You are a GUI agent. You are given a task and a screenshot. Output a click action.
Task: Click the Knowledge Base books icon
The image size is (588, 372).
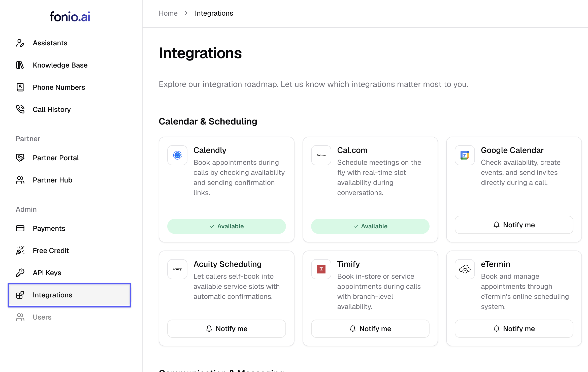click(x=20, y=65)
